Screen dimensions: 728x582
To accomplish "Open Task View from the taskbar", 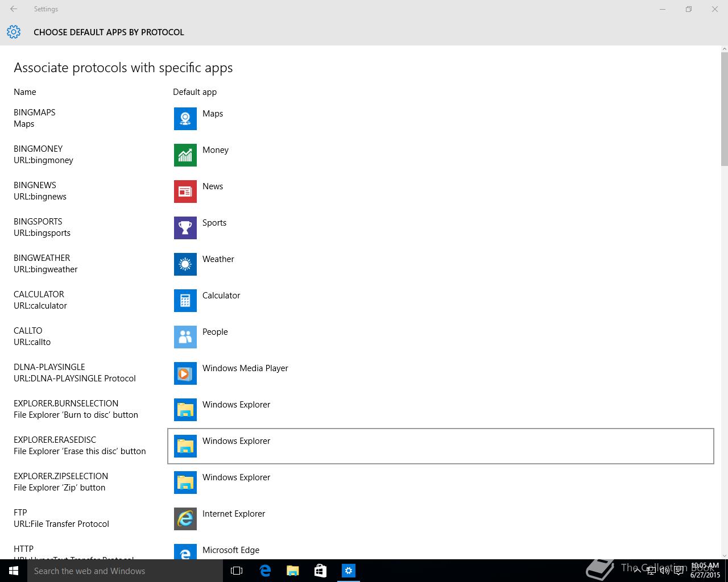I will [x=237, y=571].
